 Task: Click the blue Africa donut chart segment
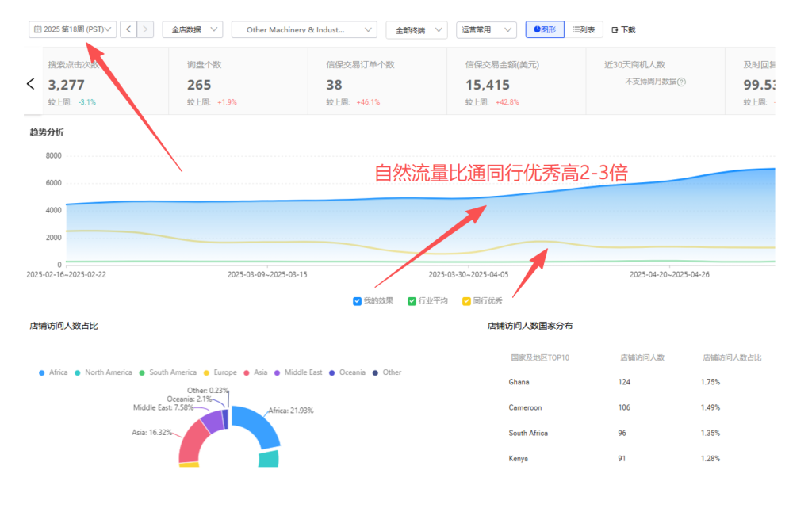coord(257,425)
